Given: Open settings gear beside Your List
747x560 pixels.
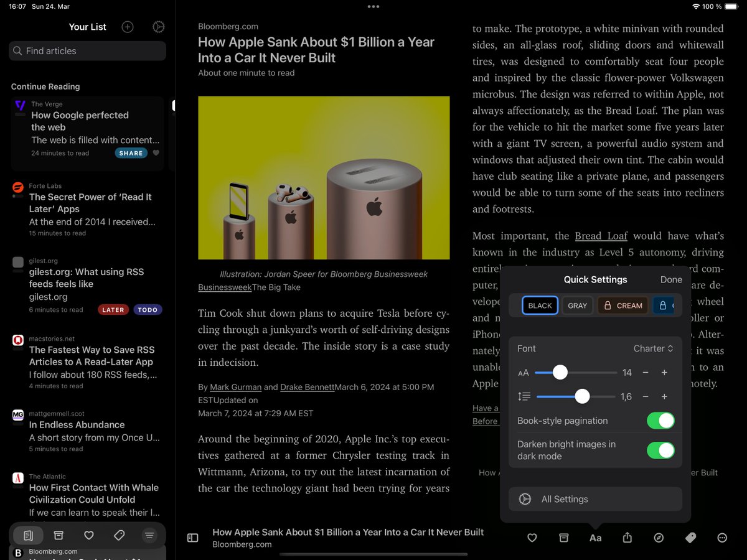Looking at the screenshot, I should (159, 27).
